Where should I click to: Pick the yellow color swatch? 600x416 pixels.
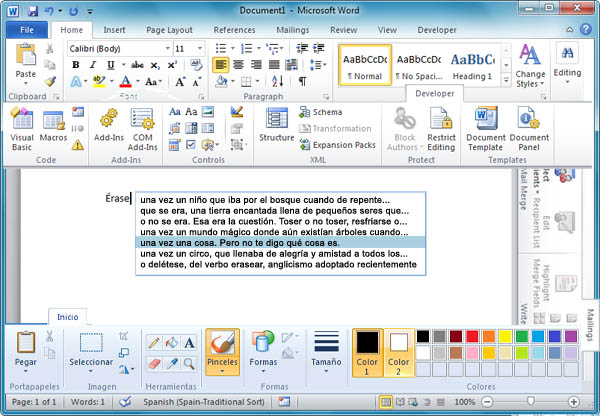tap(505, 336)
